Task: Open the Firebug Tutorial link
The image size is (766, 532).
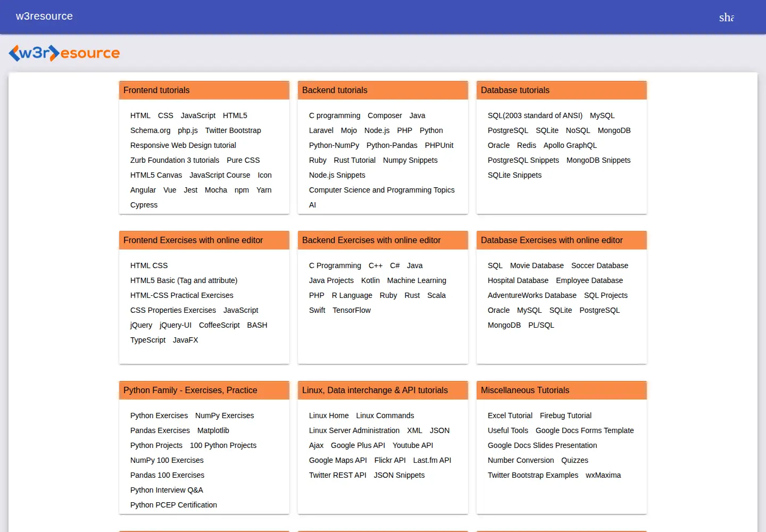Action: point(565,415)
